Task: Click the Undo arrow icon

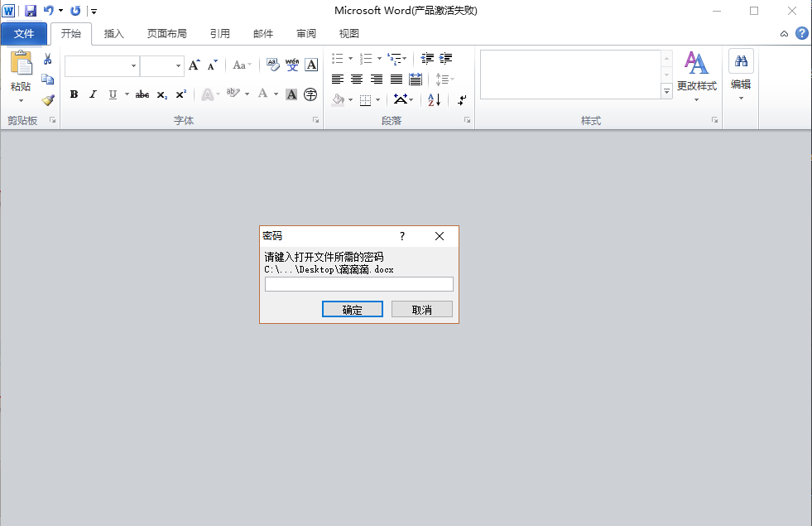Action: pyautogui.click(x=49, y=11)
